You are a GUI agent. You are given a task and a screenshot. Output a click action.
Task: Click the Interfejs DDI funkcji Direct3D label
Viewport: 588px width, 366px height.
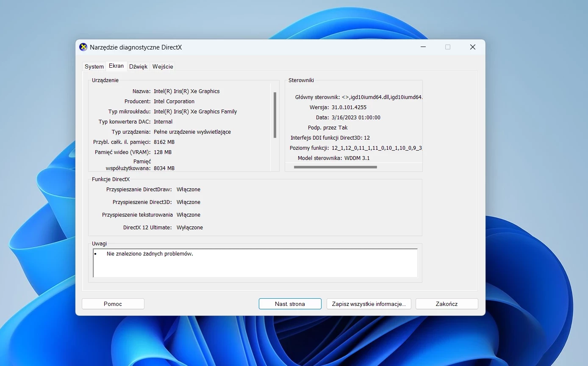coord(326,138)
